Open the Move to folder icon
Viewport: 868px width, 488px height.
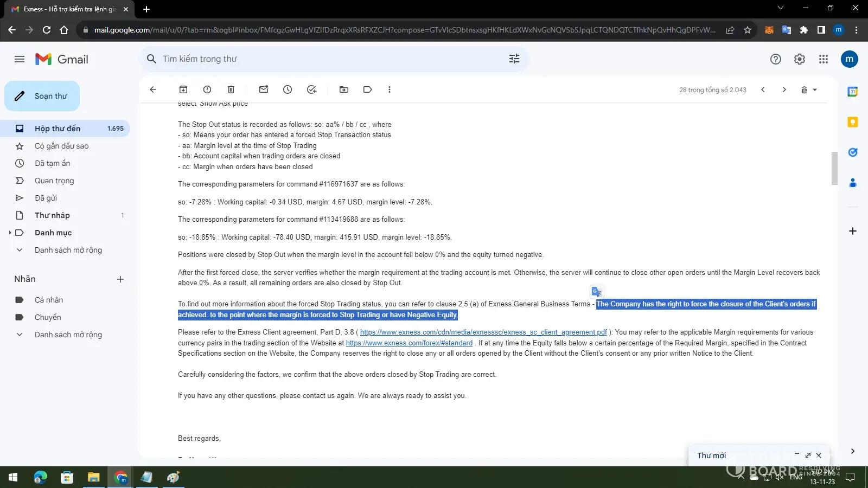pos(344,89)
